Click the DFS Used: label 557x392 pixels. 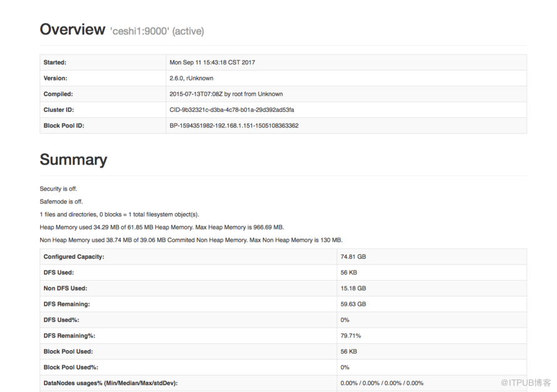pyautogui.click(x=59, y=273)
